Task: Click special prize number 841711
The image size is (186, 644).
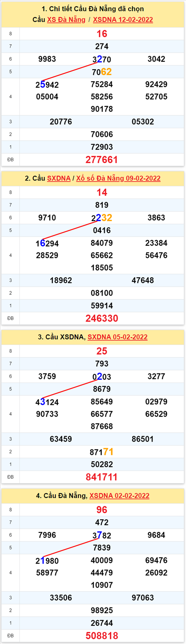Action: (102, 477)
